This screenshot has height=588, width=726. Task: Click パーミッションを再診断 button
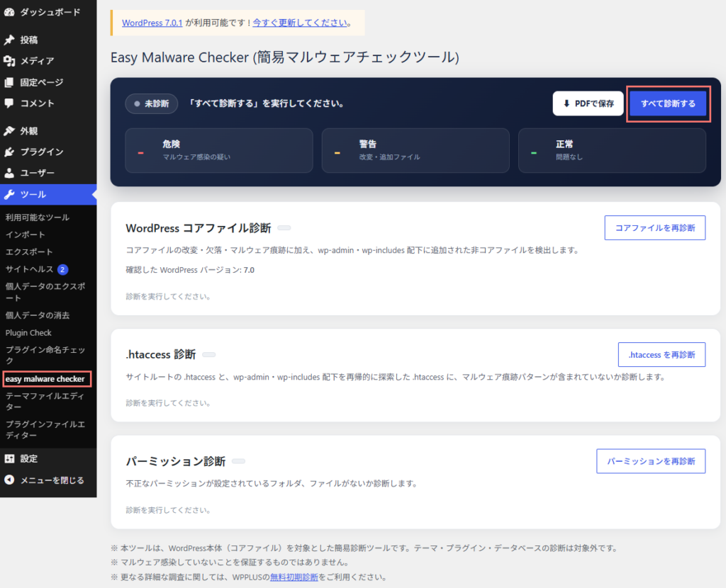point(651,461)
